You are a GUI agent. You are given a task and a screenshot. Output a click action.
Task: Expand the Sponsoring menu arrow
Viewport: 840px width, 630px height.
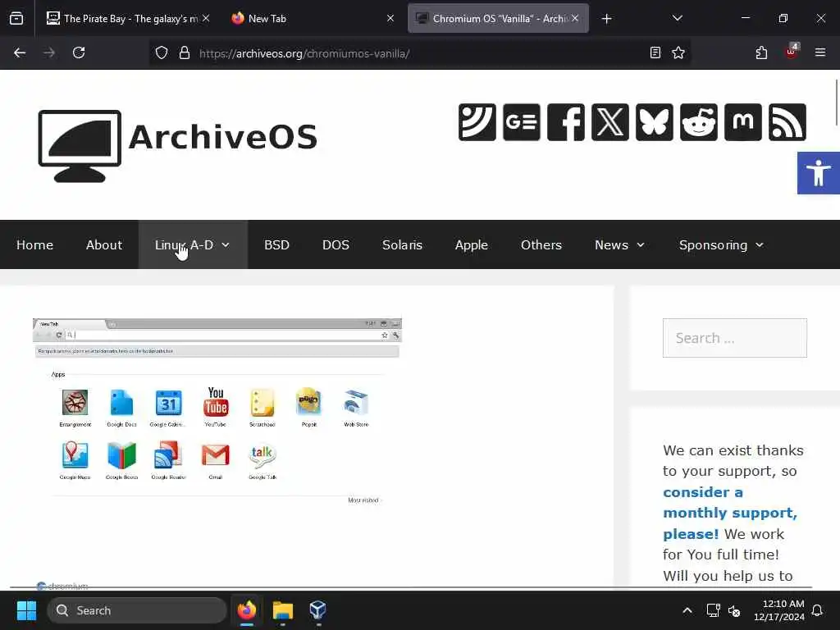coord(760,245)
